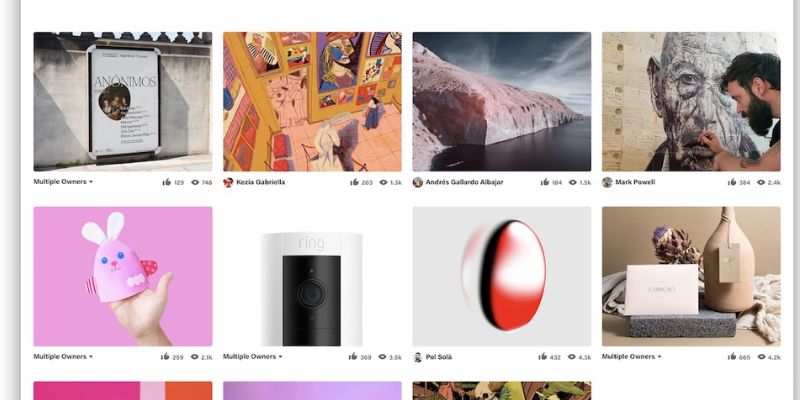Screen dimensions: 800x400
Task: Click Mark Powell's profile avatar
Action: tap(607, 182)
